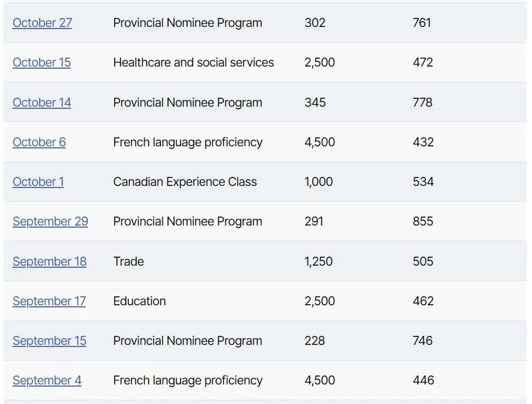Open the October 6 round details
This screenshot has width=532, height=404.
(x=39, y=142)
